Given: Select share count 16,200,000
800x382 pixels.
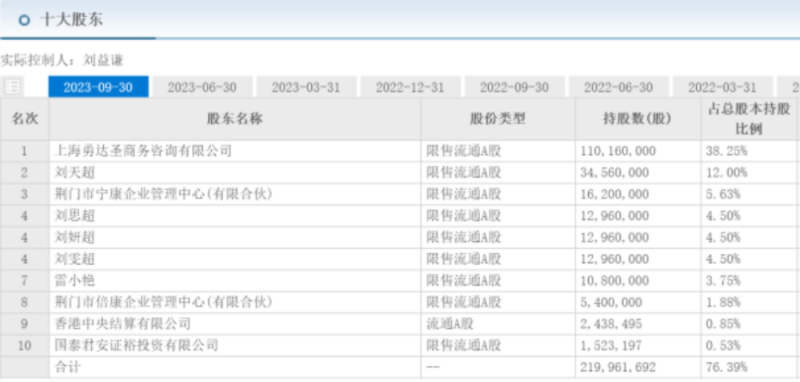Looking at the screenshot, I should tap(615, 194).
